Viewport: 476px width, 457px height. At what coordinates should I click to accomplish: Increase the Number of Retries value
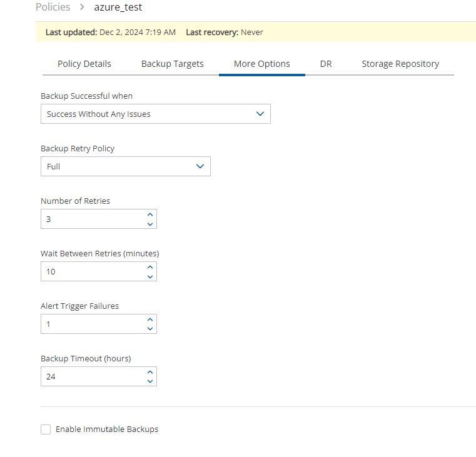(149, 214)
